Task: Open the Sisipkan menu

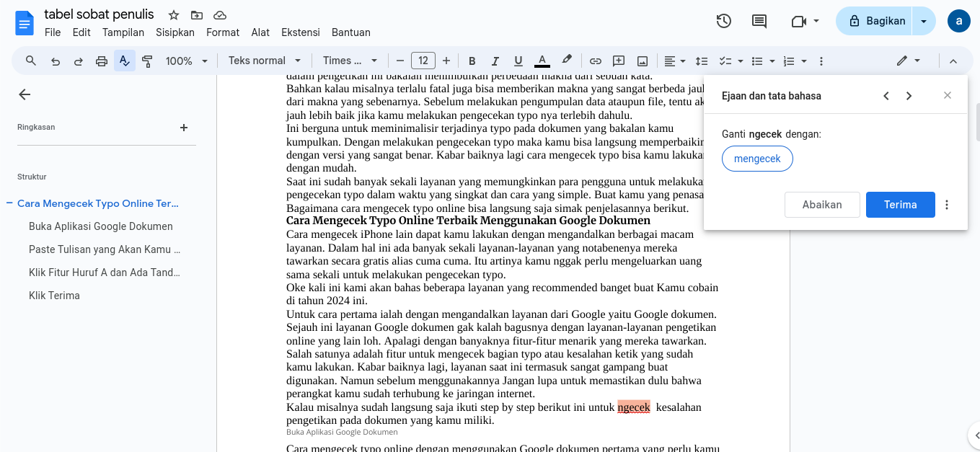Action: tap(175, 32)
